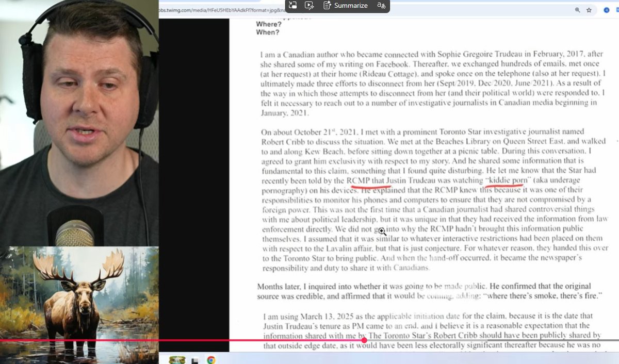Viewport: 619px width, 364px height.
Task: Click the video progress scrubber handle
Action: (364, 340)
